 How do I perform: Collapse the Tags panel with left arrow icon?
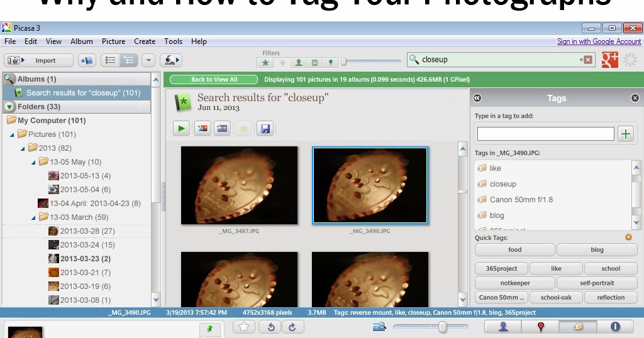click(477, 98)
